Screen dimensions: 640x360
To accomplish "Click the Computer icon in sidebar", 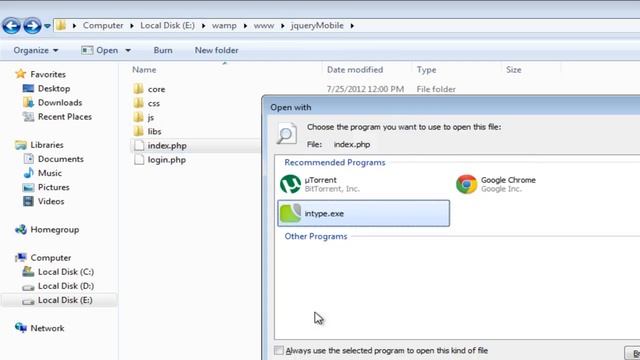I will tap(21, 258).
